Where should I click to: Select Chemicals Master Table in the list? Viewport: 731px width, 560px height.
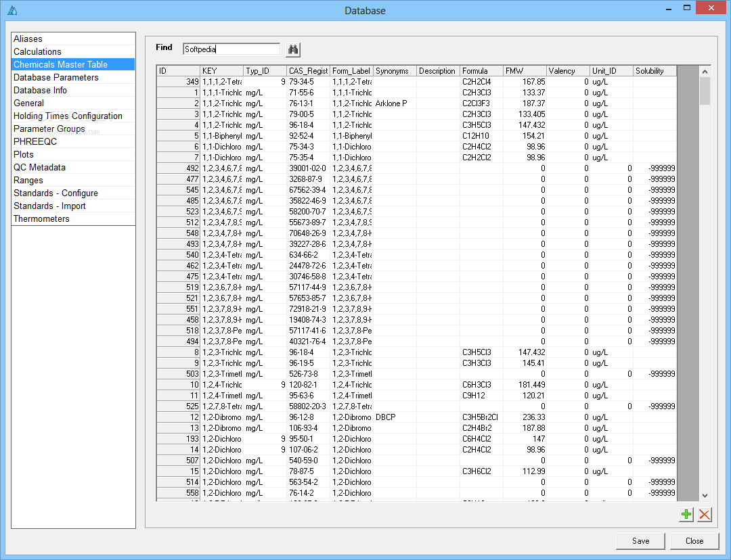click(73, 64)
